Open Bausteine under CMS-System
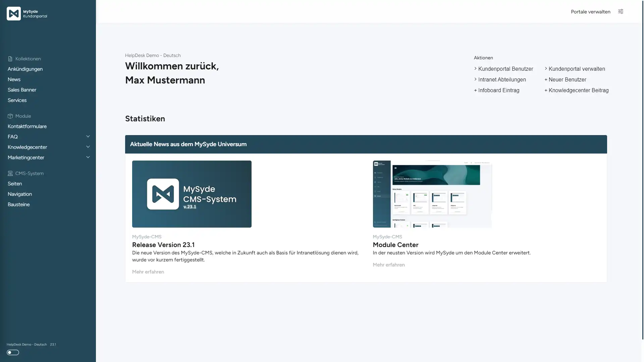 coord(19,204)
